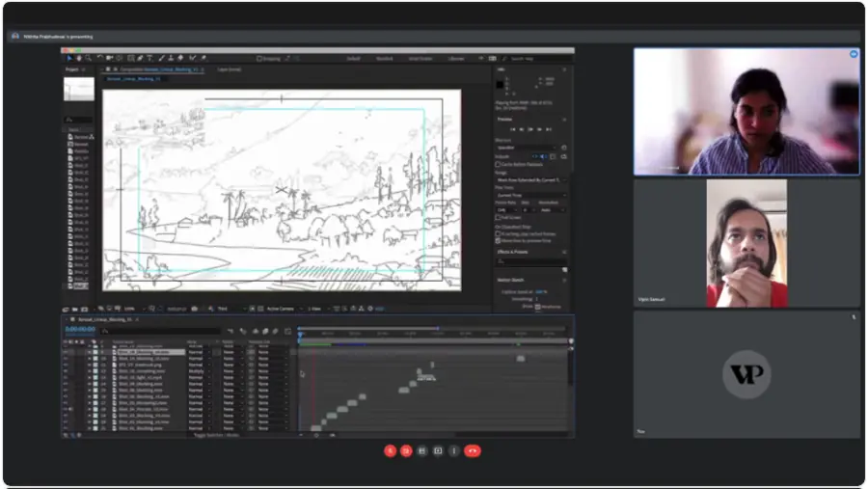Select the Puppet Pin tool
Screen dimensions: 868x489
click(x=203, y=58)
